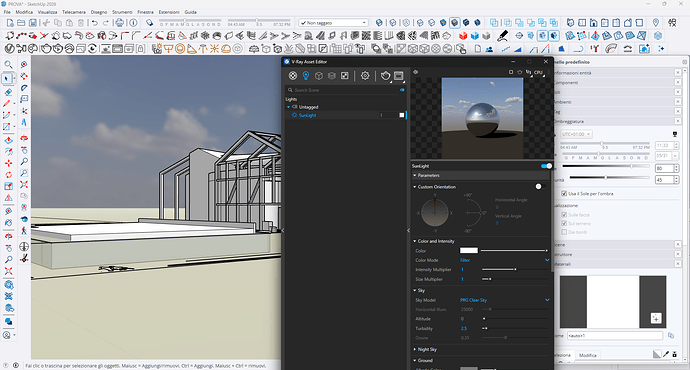
Task: Open the Telecamera menu
Action: (74, 12)
